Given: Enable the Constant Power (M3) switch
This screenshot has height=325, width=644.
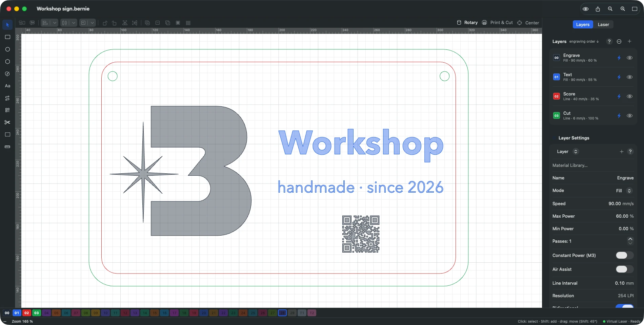Looking at the screenshot, I should [x=624, y=255].
